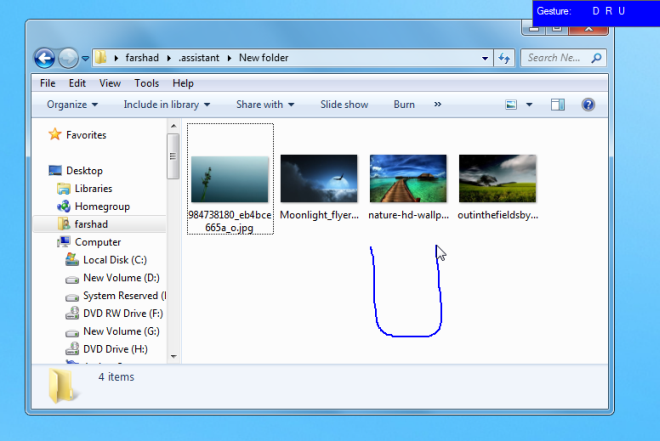The height and width of the screenshot is (441, 660).
Task: Click the Forward navigation arrow button
Action: coord(68,58)
